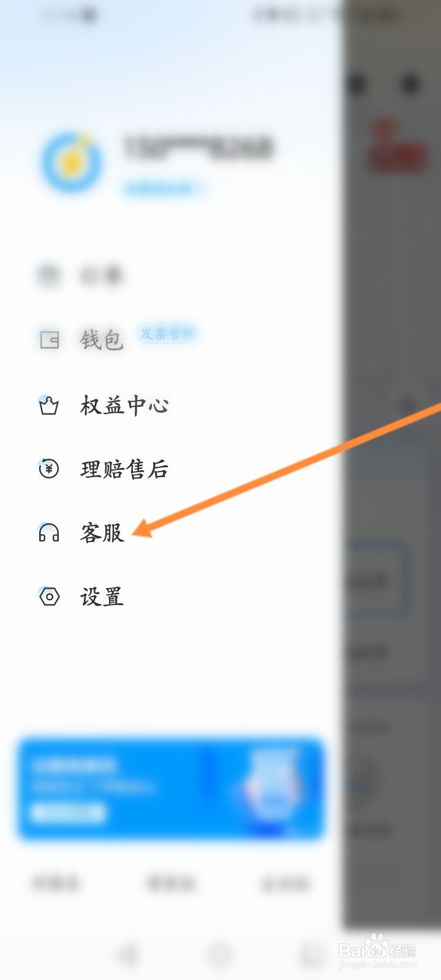Open the 钱包 wallet entry
Viewport: 441px width, 980px height.
[x=102, y=339]
